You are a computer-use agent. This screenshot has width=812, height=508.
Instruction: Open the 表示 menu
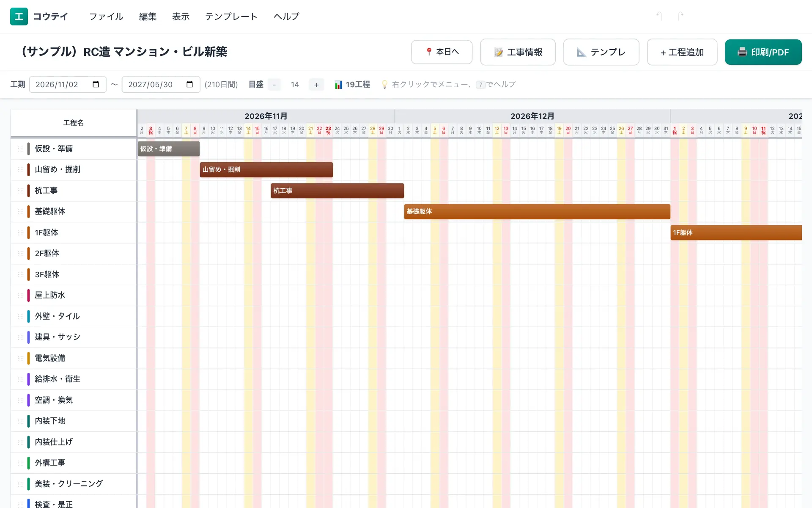coord(181,17)
